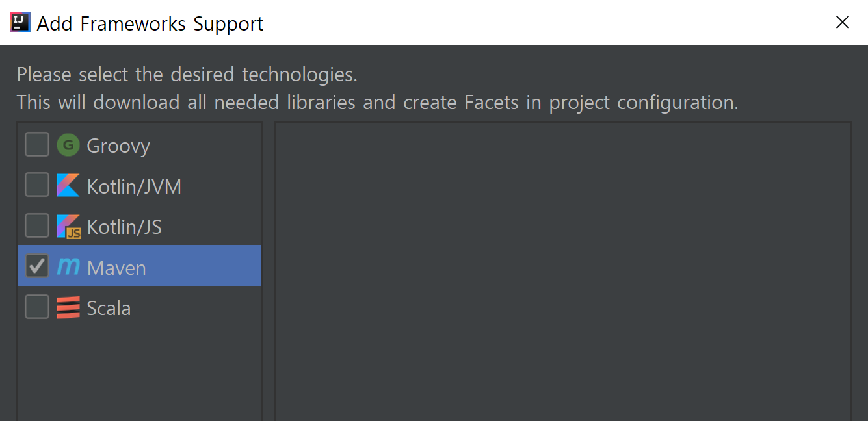Click the IntelliJ IDEA logo in title bar
Screen dimensions: 868x421
[x=20, y=22]
